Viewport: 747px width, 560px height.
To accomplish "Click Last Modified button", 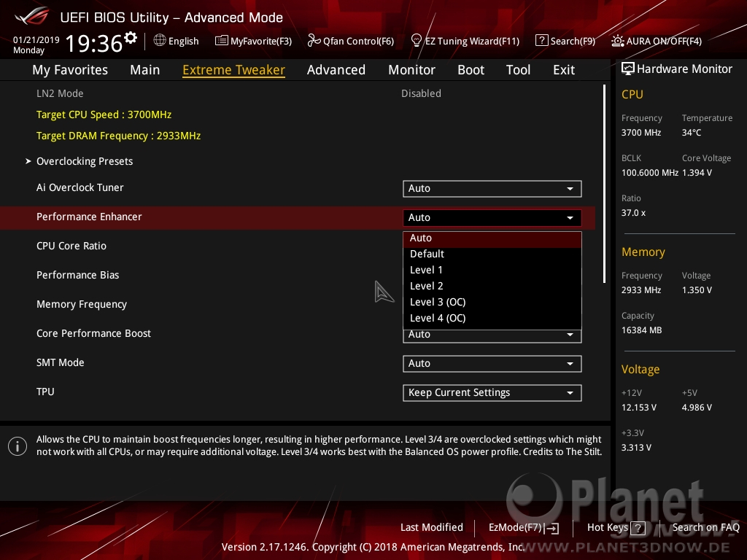I will coord(432,527).
